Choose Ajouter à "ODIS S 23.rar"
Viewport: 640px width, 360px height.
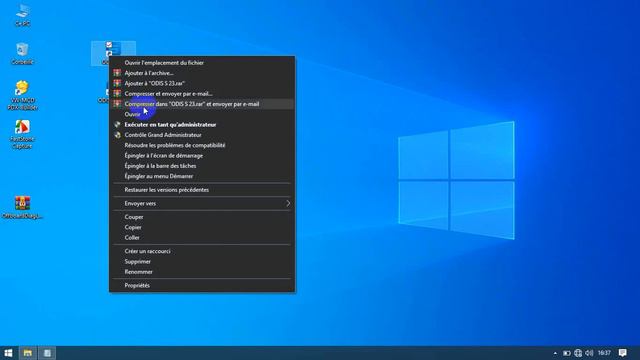202,83
